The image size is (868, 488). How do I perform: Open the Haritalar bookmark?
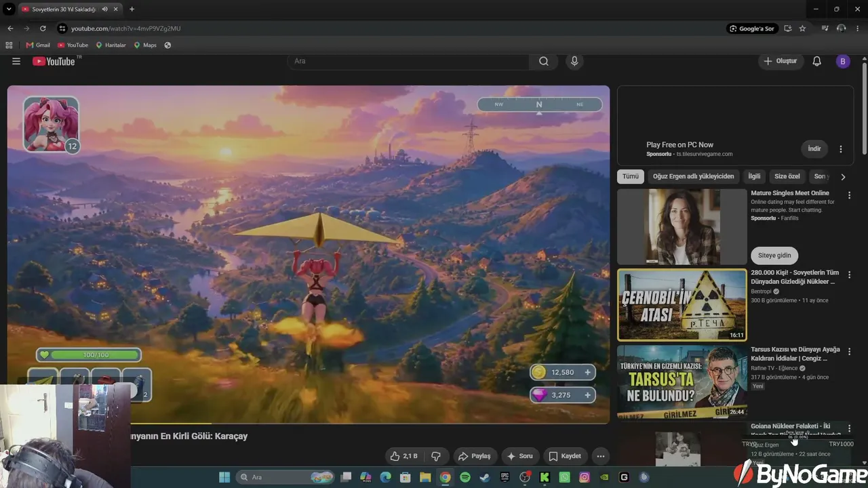[111, 45]
